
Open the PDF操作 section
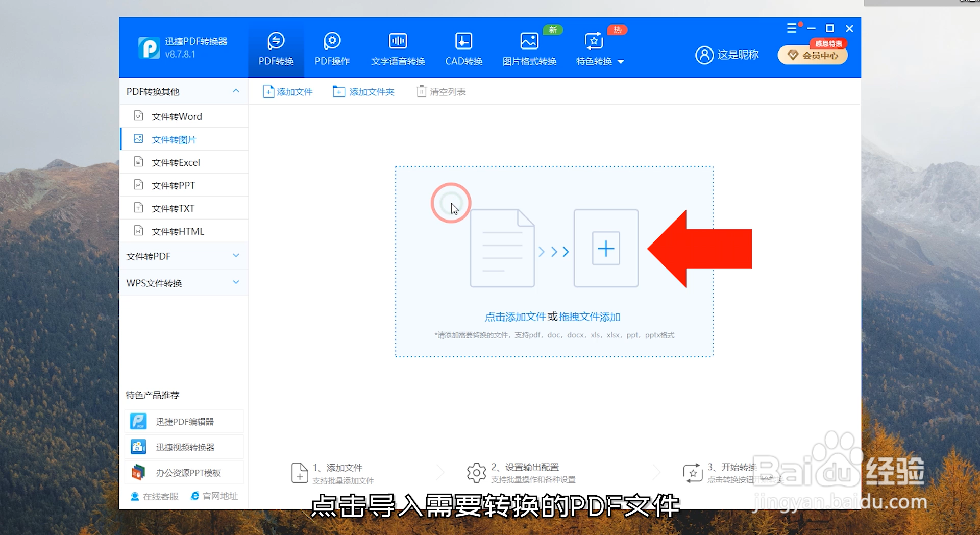(332, 48)
